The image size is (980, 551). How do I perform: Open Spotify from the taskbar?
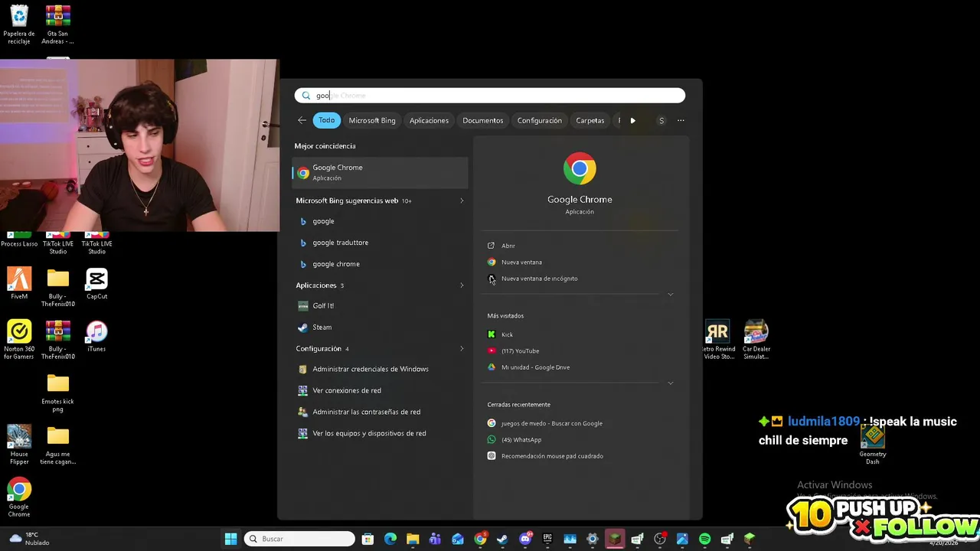point(704,539)
